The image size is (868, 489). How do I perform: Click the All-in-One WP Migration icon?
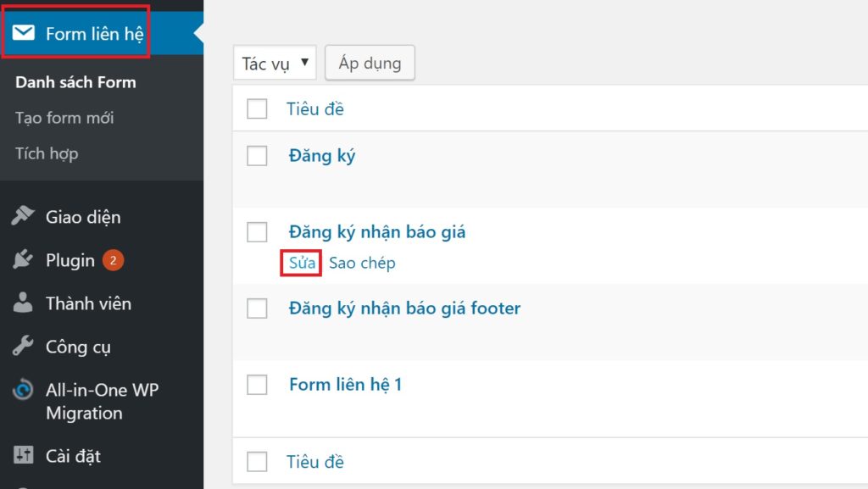click(23, 391)
